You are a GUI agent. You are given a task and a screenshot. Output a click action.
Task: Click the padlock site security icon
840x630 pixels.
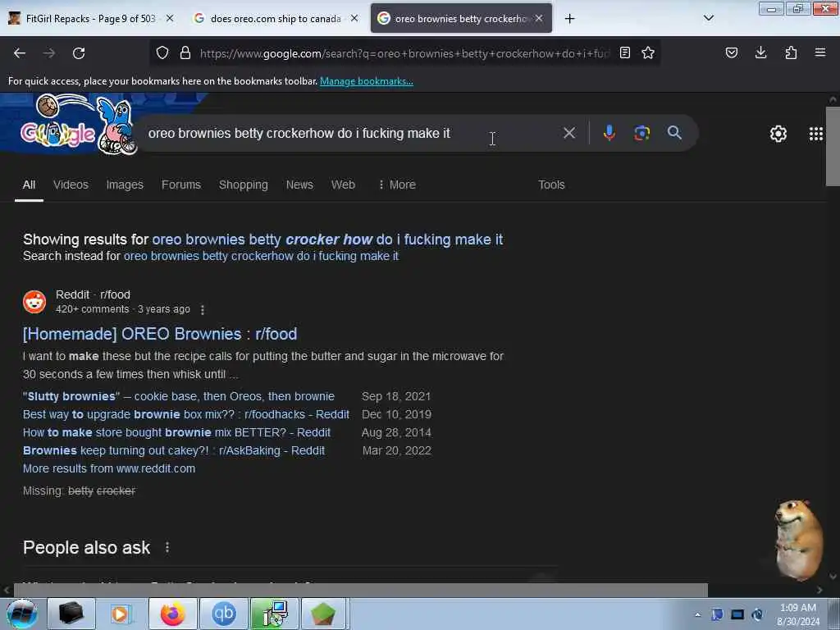[x=185, y=52]
